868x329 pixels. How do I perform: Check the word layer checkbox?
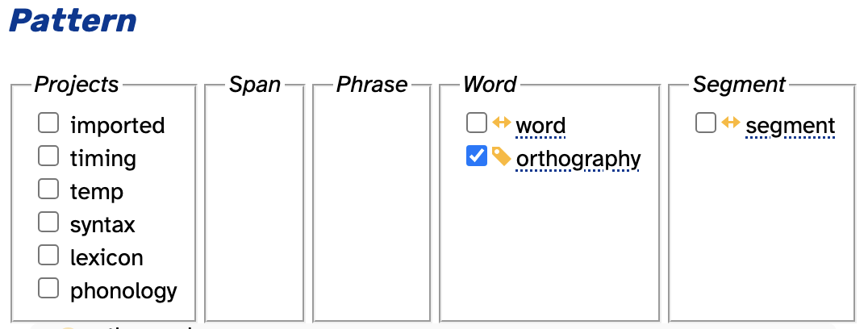coord(477,123)
